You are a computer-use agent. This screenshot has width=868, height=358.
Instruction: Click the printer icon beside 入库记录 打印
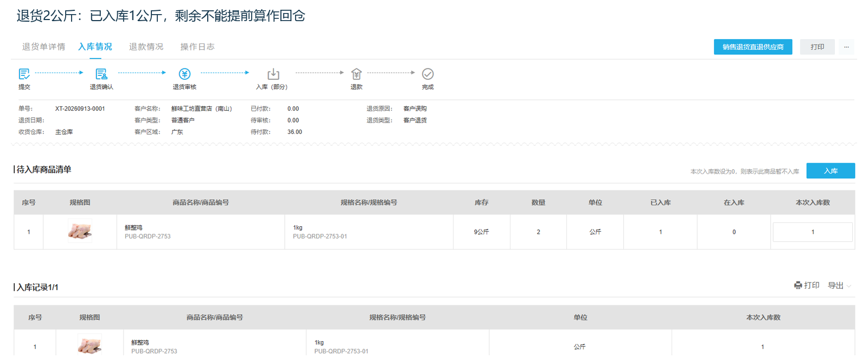point(798,285)
